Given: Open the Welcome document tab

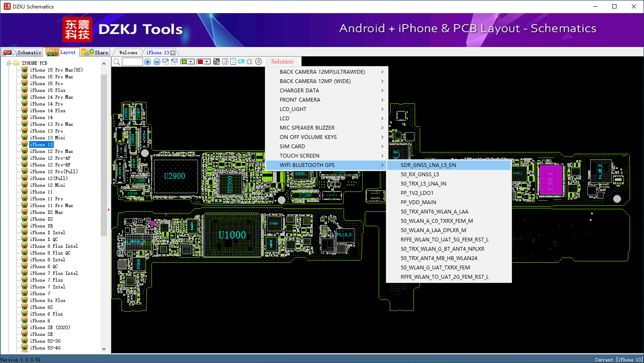Looking at the screenshot, I should (x=128, y=53).
